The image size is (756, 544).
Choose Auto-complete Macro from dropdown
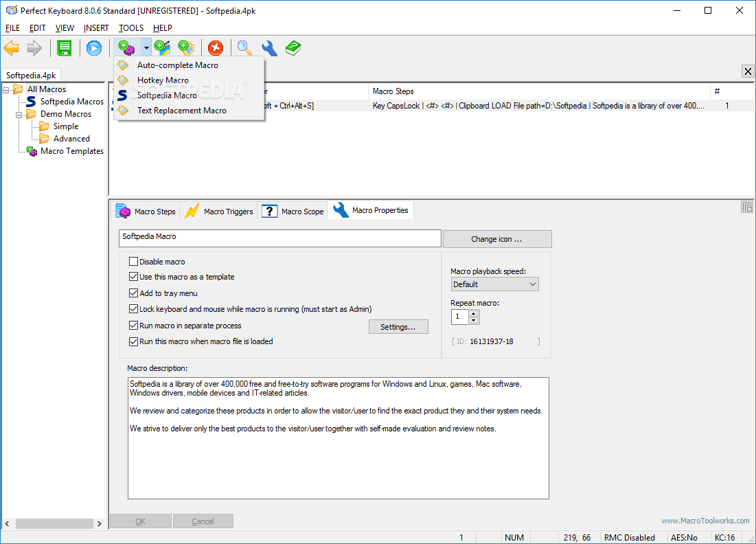click(x=190, y=65)
